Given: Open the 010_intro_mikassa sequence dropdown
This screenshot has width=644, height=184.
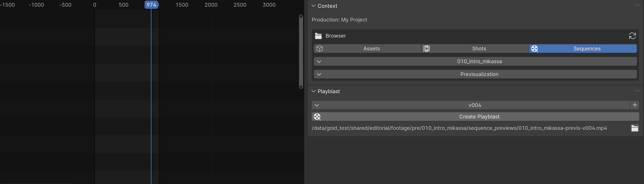Looking at the screenshot, I should click(x=475, y=61).
